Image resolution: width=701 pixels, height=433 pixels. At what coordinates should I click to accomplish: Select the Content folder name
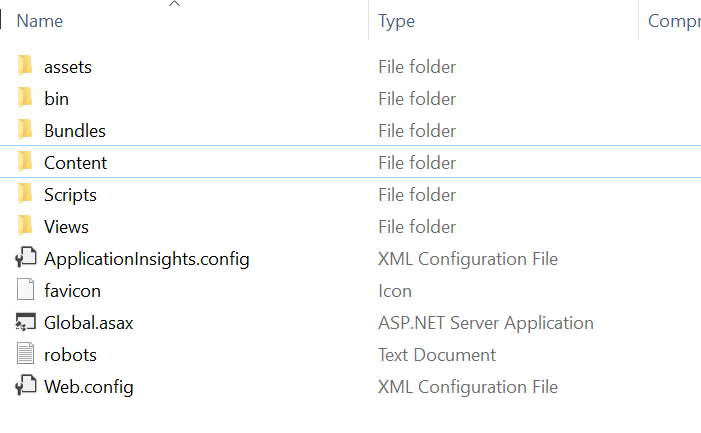coord(75,163)
